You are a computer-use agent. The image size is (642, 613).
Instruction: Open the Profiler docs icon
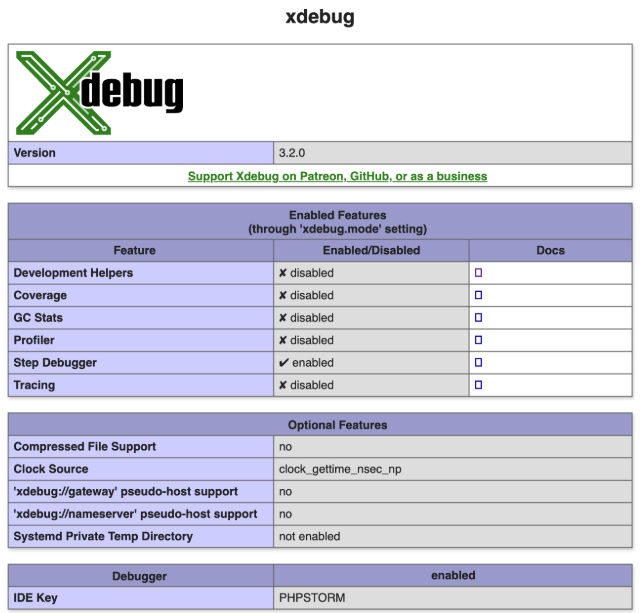[478, 340]
